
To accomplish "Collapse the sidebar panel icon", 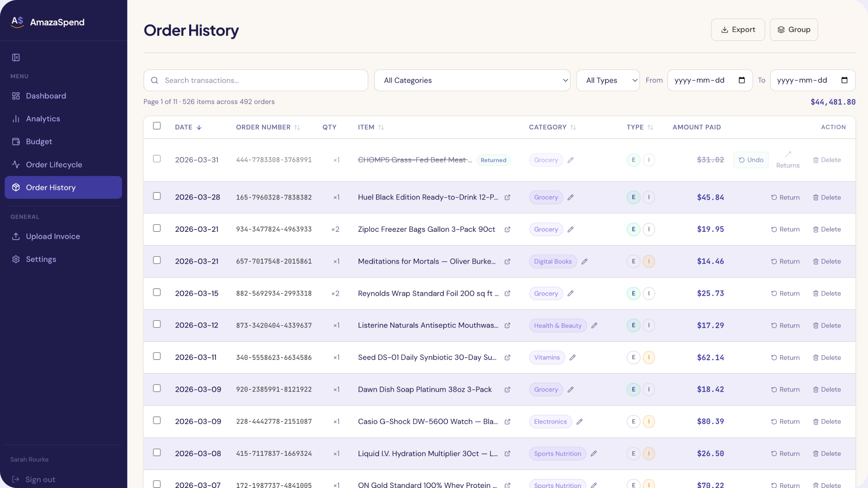I will click(16, 58).
